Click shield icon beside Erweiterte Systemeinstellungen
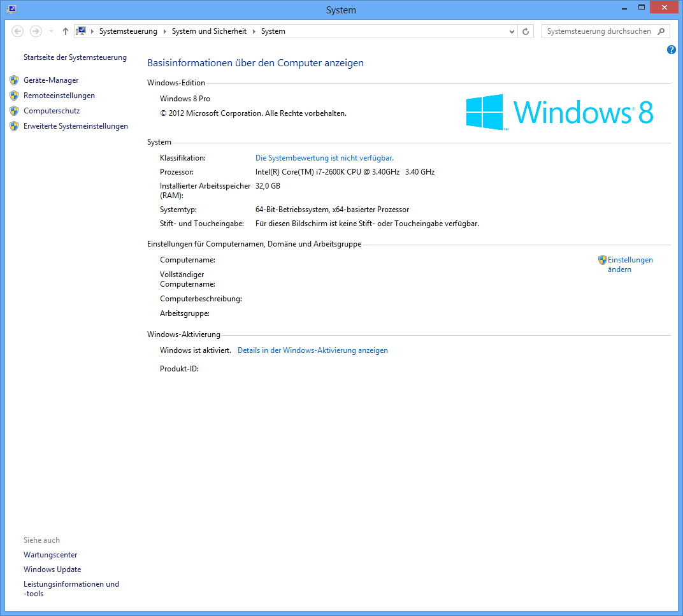Image resolution: width=683 pixels, height=616 pixels. (14, 126)
